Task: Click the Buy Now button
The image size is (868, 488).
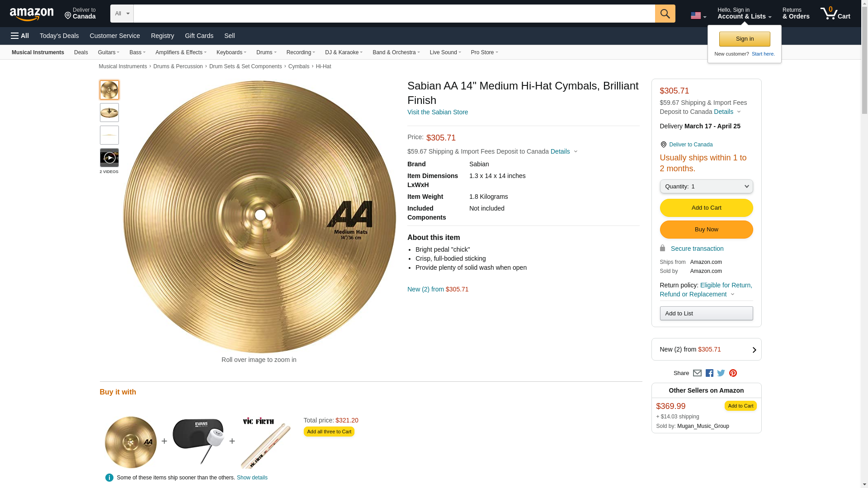Action: pyautogui.click(x=706, y=230)
